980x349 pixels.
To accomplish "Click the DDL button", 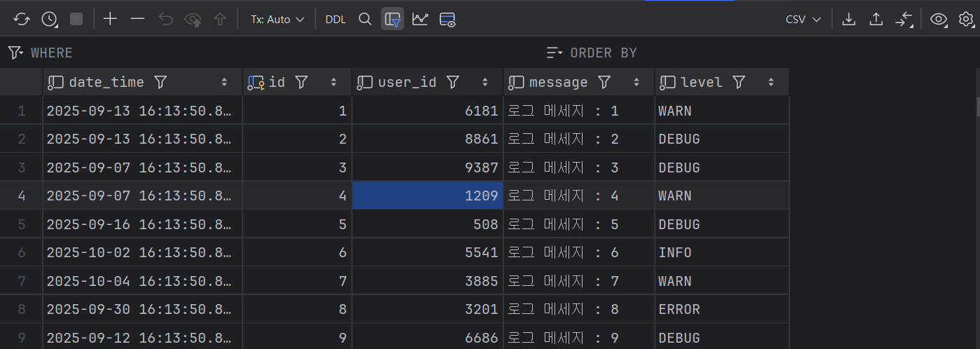I will (x=335, y=20).
